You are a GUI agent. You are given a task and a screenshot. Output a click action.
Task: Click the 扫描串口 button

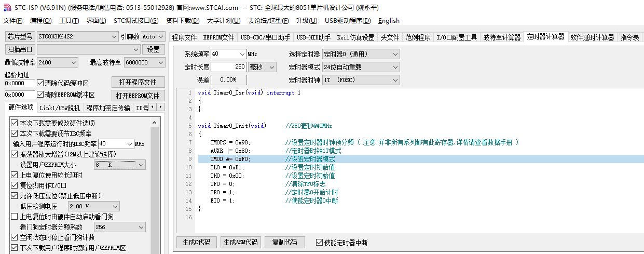[x=20, y=49]
